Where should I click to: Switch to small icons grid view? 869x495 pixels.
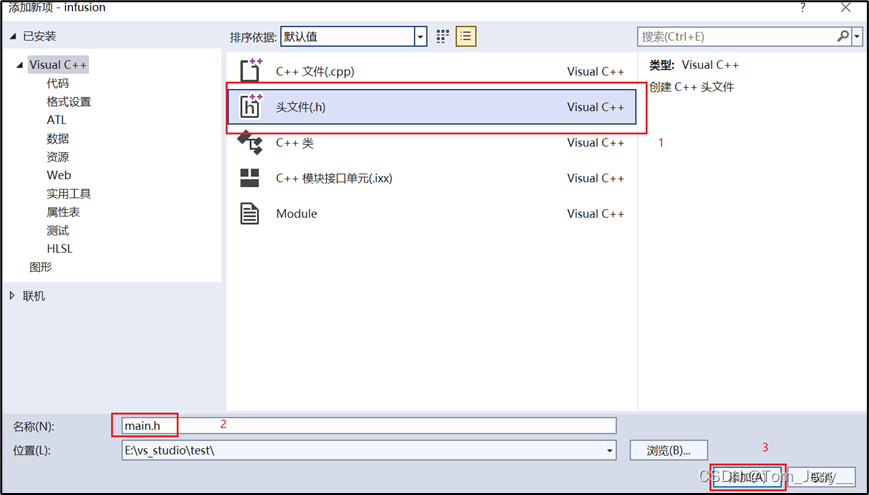pyautogui.click(x=442, y=37)
